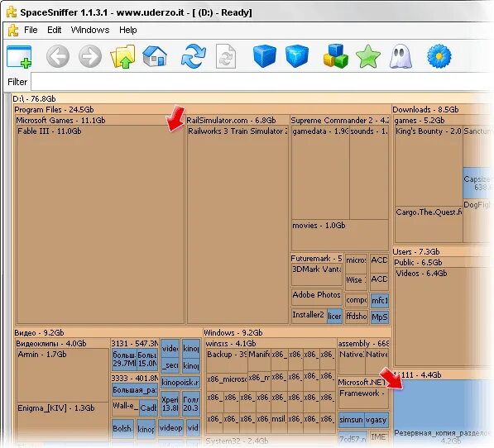Viewport: 494px width, 448px height.
Task: Select the Adobe Photoshop block
Action: [317, 297]
